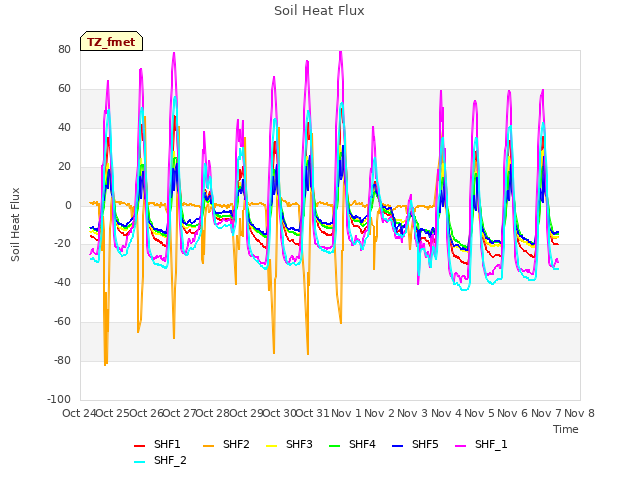
Task: Click the y-axis value -40
Action: coord(62,282)
